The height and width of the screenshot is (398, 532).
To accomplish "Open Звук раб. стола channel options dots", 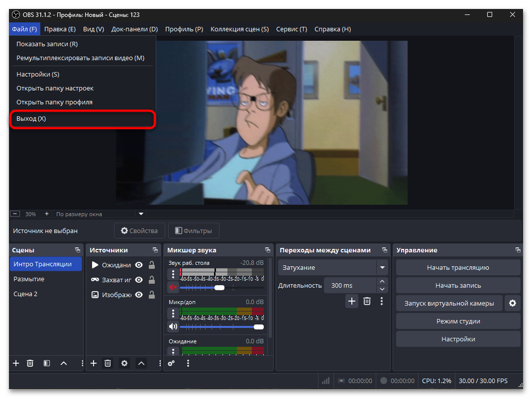I will pyautogui.click(x=173, y=274).
